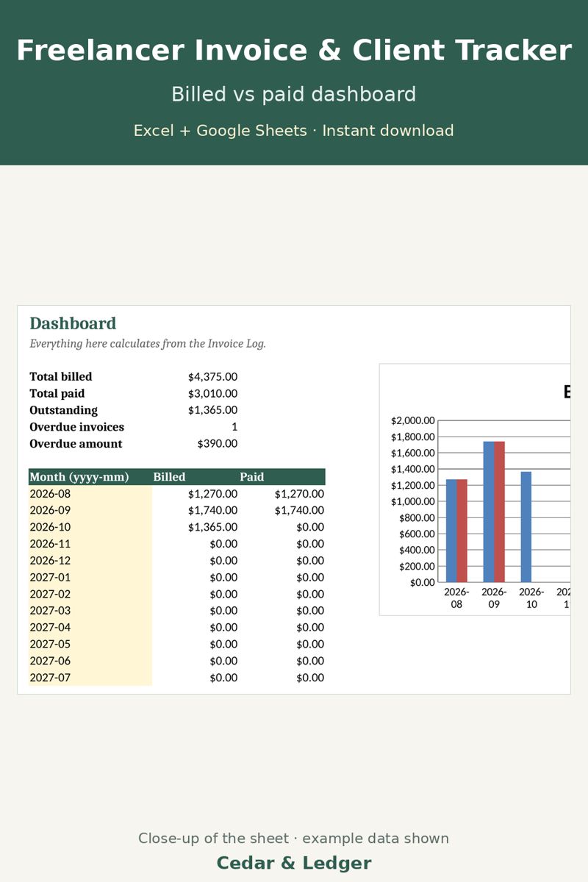Viewport: 588px width, 882px height.
Task: Select the Outstanding label
Action: 63,410
